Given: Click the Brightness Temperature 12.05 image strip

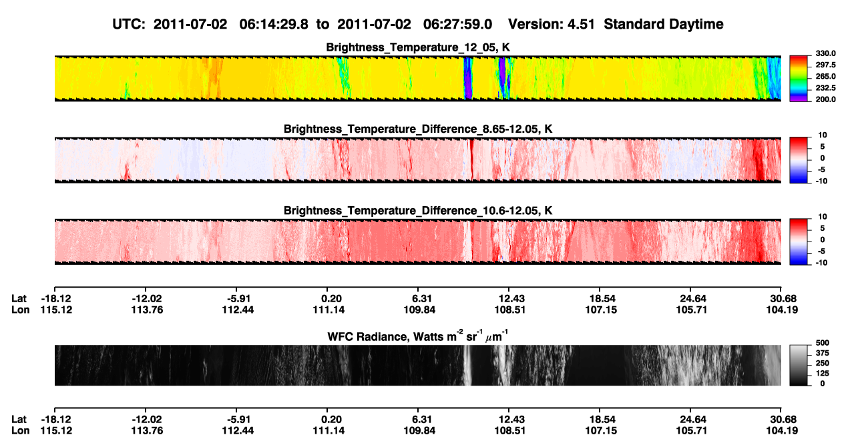Looking at the screenshot, I should click(x=417, y=78).
